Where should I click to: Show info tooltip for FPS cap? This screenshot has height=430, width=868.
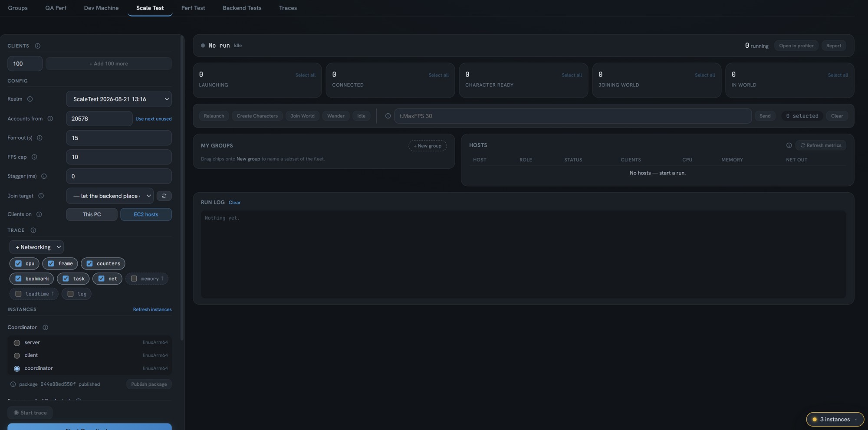click(34, 157)
